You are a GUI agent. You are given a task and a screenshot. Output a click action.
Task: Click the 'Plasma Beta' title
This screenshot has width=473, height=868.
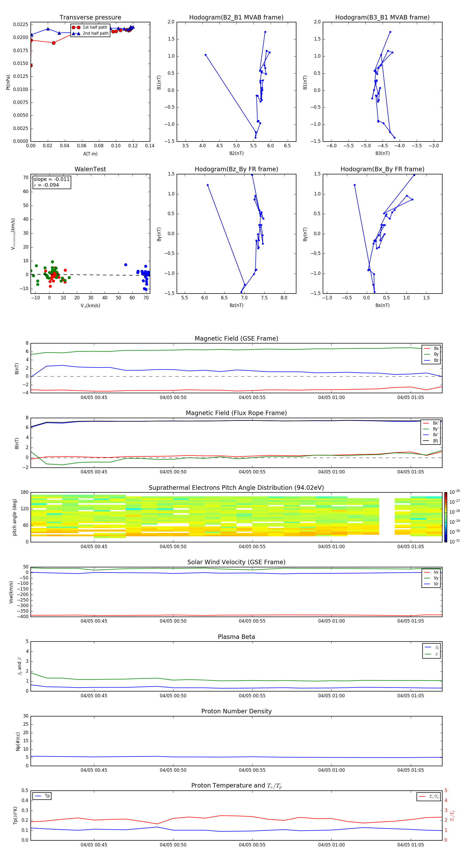(x=236, y=637)
